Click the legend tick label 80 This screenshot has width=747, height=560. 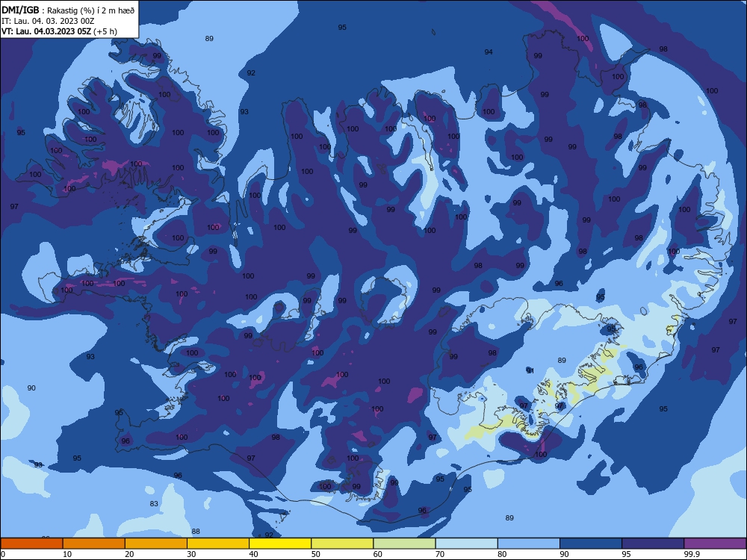click(x=502, y=554)
